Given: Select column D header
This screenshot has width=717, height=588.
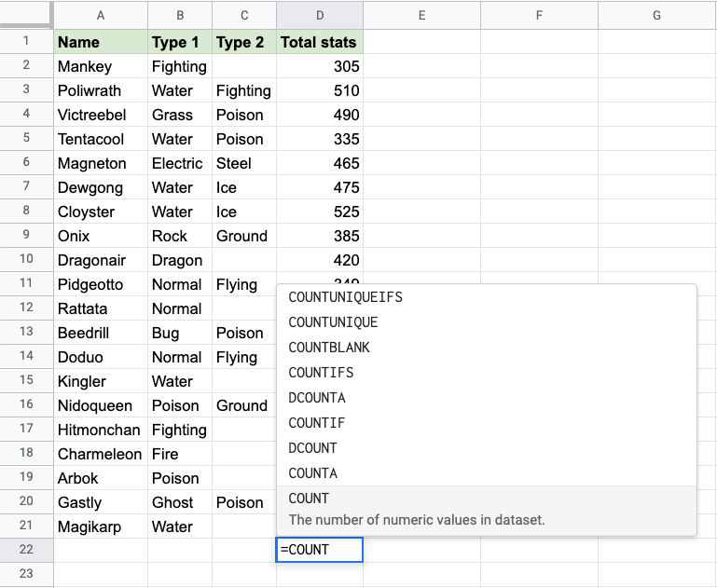Looking at the screenshot, I should (x=320, y=15).
